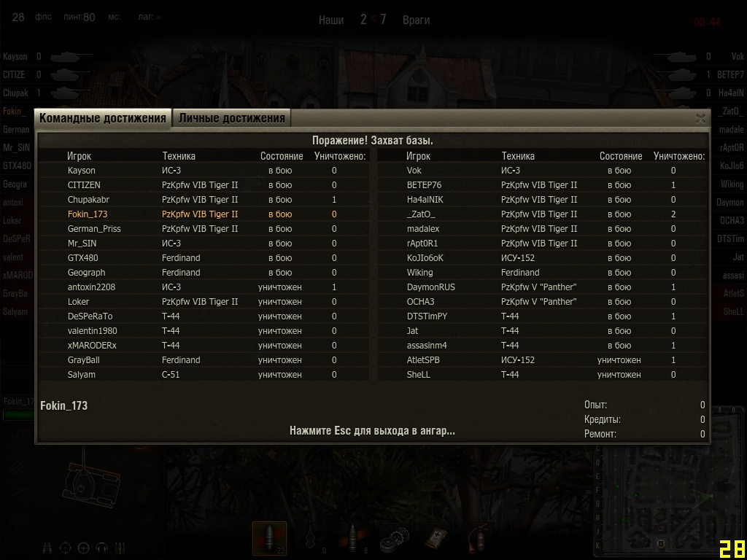Click the gunner crosshair status icon

(x=65, y=548)
